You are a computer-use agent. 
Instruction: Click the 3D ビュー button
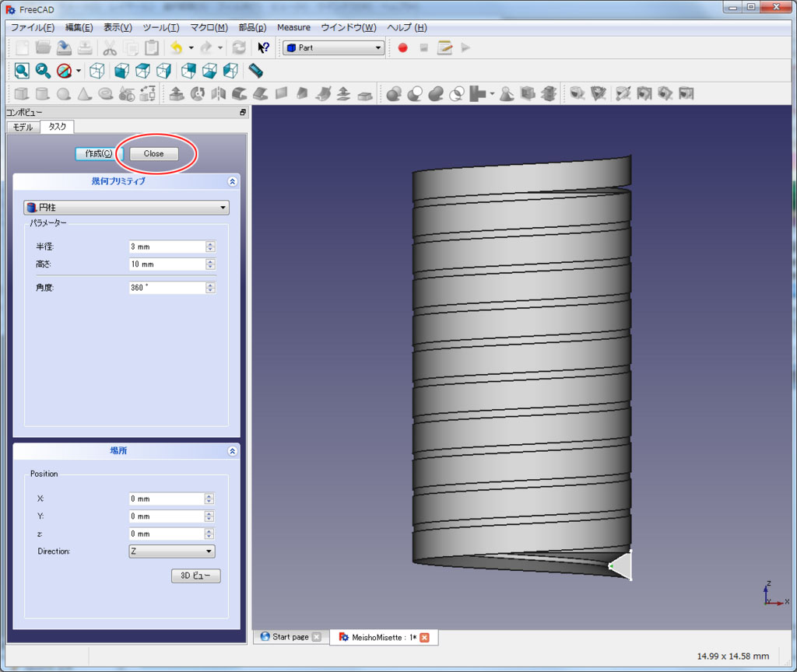tap(196, 576)
